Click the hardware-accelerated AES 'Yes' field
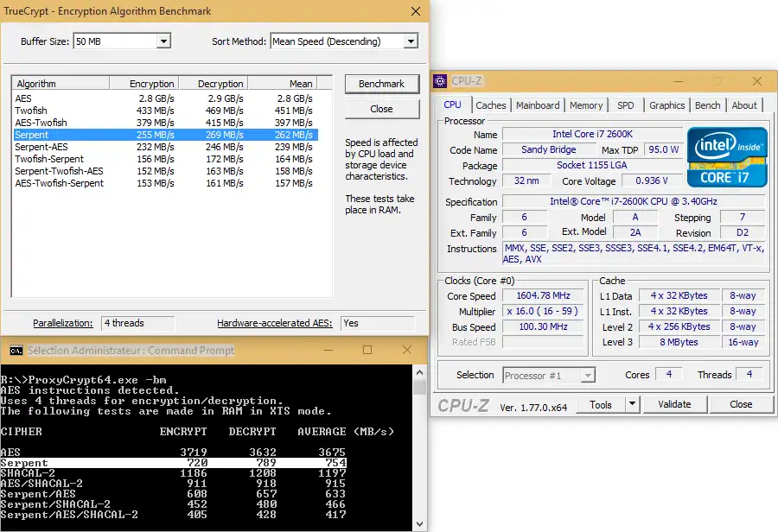 click(x=378, y=323)
